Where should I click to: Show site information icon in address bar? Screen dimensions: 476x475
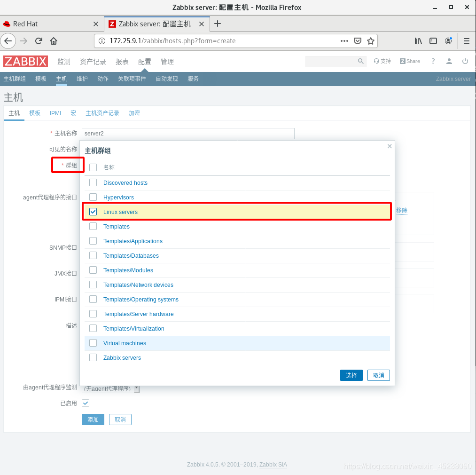click(x=102, y=41)
